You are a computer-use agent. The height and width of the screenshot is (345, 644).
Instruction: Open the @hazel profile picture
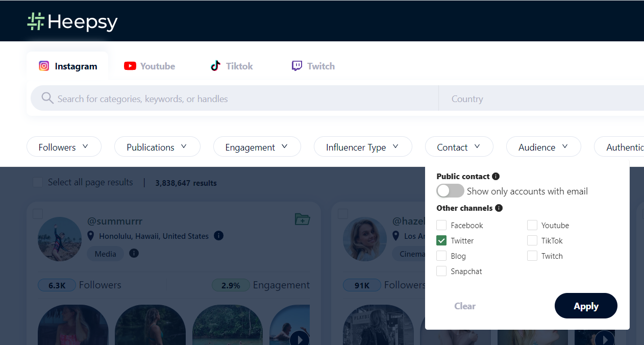[365, 239]
